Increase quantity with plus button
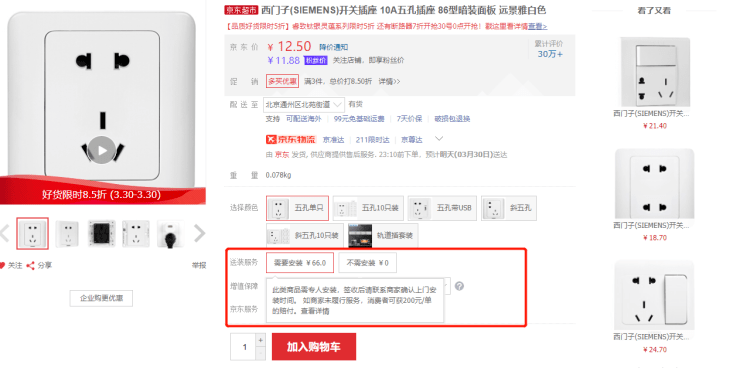Viewport: 740px width, 368px height. [x=261, y=340]
